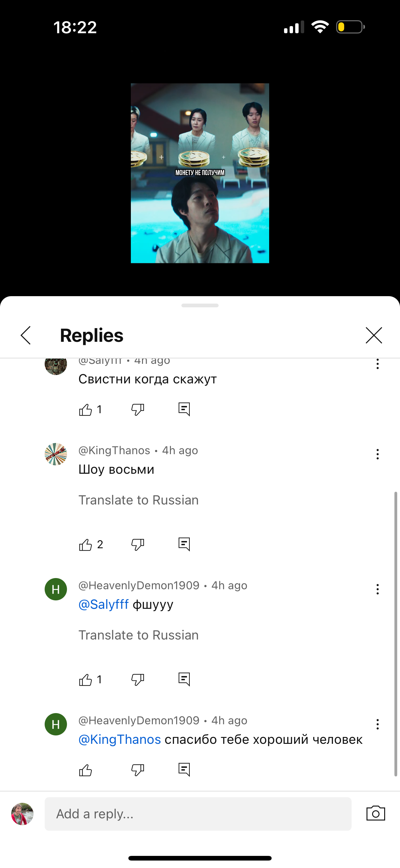Translate the 'фшууу' comment to Russian
Image resolution: width=400 pixels, height=868 pixels.
click(x=138, y=635)
